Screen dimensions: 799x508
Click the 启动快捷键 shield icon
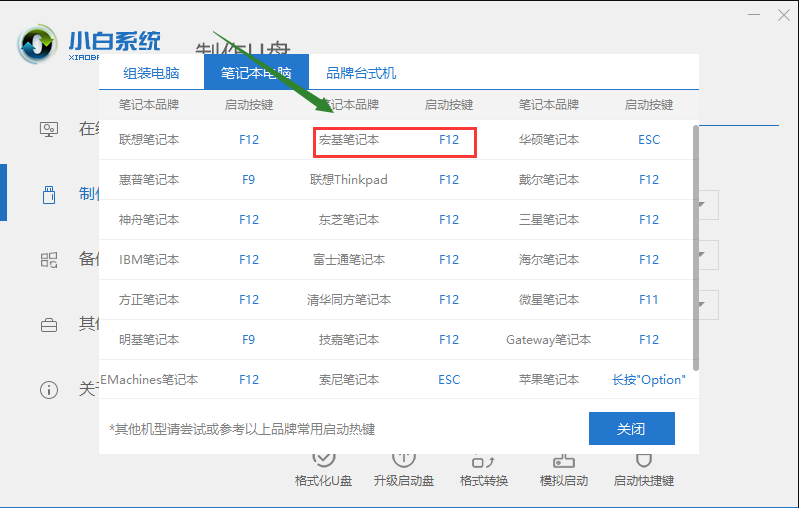[x=644, y=459]
